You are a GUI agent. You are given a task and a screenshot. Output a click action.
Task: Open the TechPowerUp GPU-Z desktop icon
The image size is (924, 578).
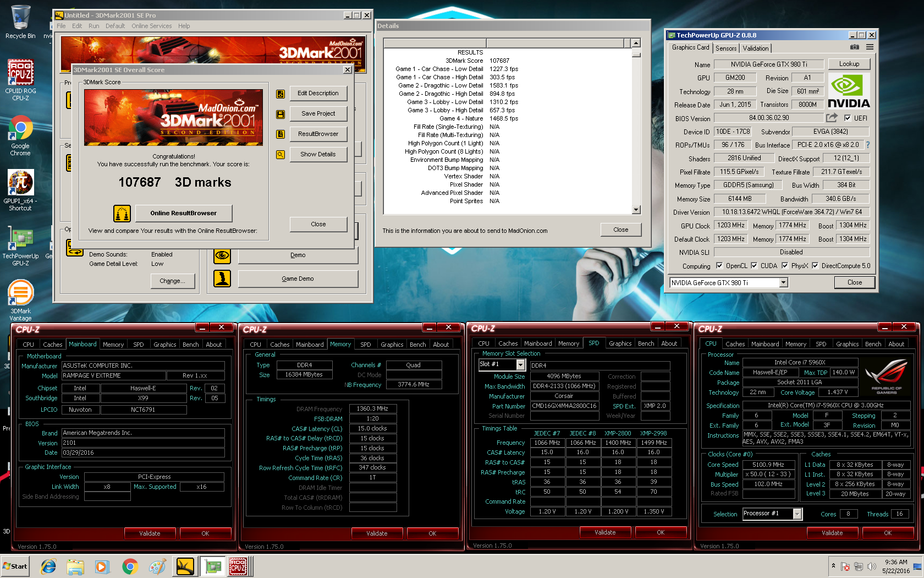[x=20, y=245]
